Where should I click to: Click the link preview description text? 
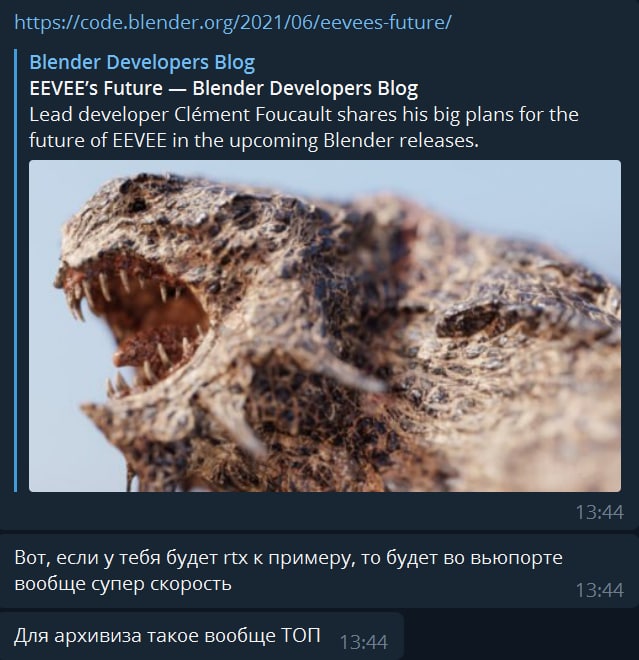click(x=304, y=128)
